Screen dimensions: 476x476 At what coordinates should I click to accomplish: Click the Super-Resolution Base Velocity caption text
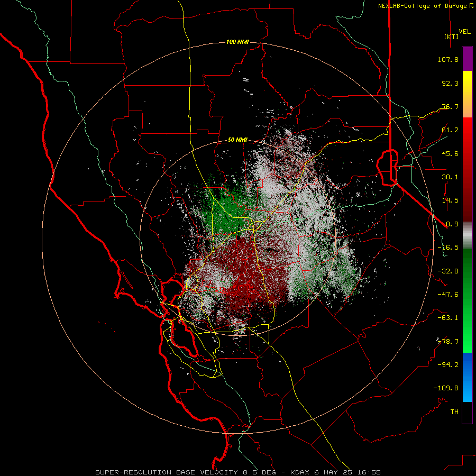coord(238,472)
